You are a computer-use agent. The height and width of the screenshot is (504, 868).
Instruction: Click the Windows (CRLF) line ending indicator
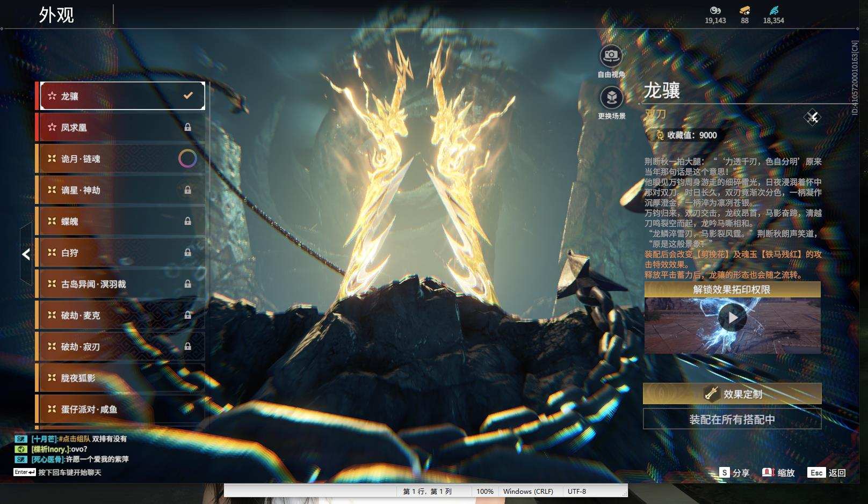[x=528, y=491]
